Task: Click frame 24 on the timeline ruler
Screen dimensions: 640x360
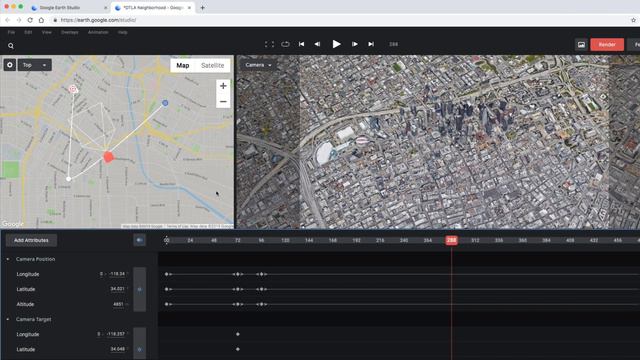Action: 190,240
